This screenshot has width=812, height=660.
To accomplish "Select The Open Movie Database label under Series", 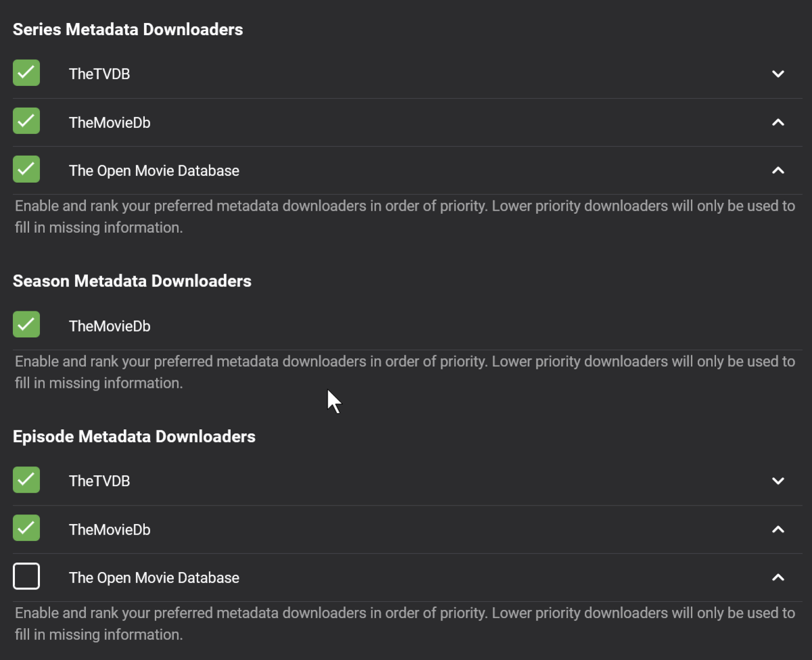I will [x=154, y=171].
